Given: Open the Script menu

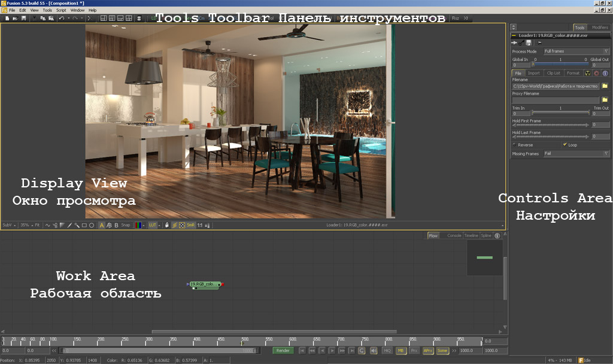Looking at the screenshot, I should tap(61, 10).
